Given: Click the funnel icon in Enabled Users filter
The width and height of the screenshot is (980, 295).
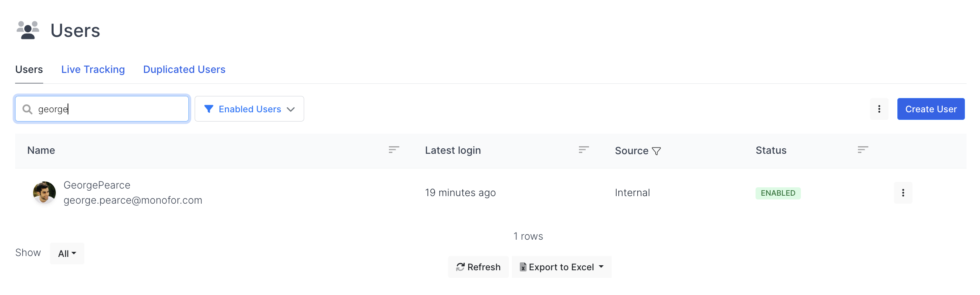Looking at the screenshot, I should click(x=209, y=109).
